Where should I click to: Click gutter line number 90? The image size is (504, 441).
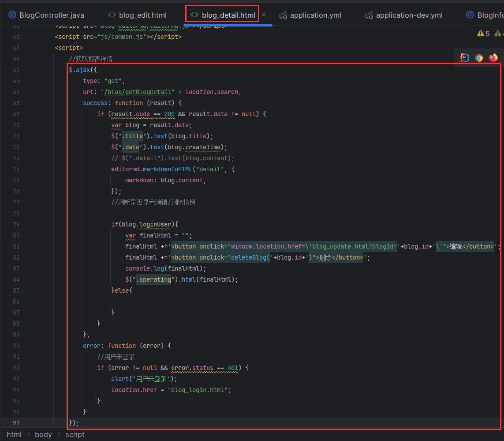point(16,346)
